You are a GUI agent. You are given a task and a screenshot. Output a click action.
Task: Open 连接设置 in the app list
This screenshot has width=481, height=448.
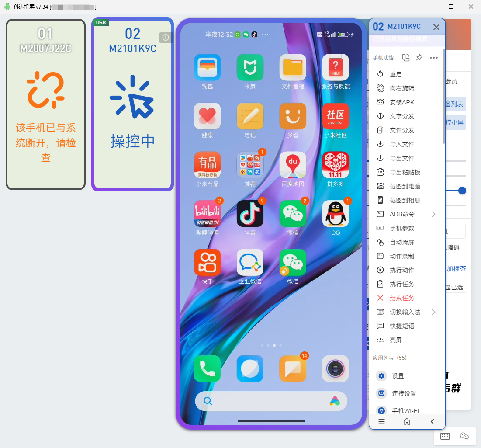pyautogui.click(x=406, y=393)
